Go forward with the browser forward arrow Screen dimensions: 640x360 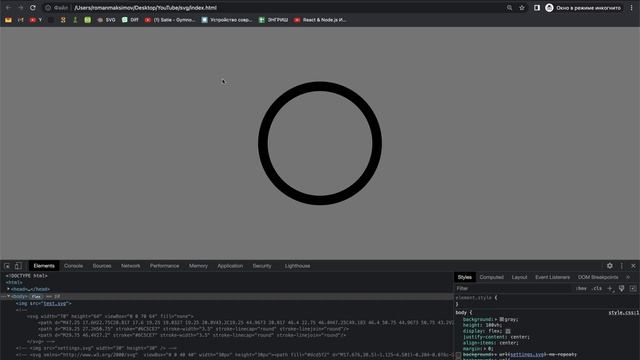[20, 8]
